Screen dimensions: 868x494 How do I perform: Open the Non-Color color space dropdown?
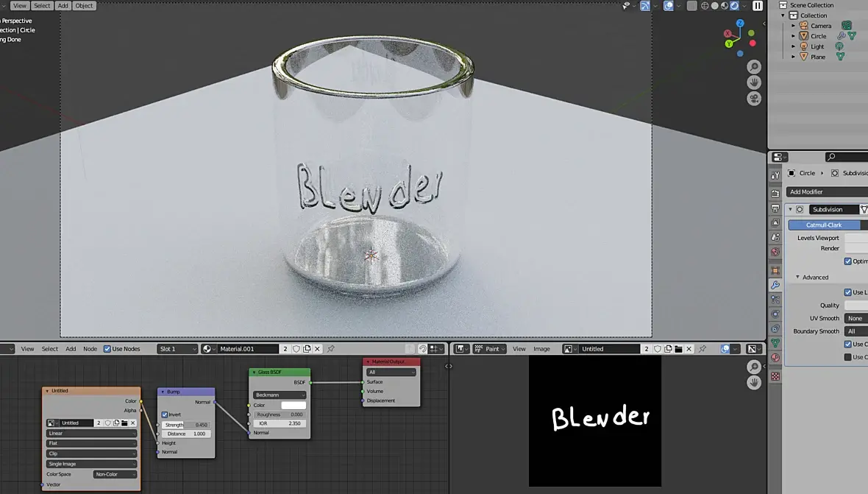(115, 474)
